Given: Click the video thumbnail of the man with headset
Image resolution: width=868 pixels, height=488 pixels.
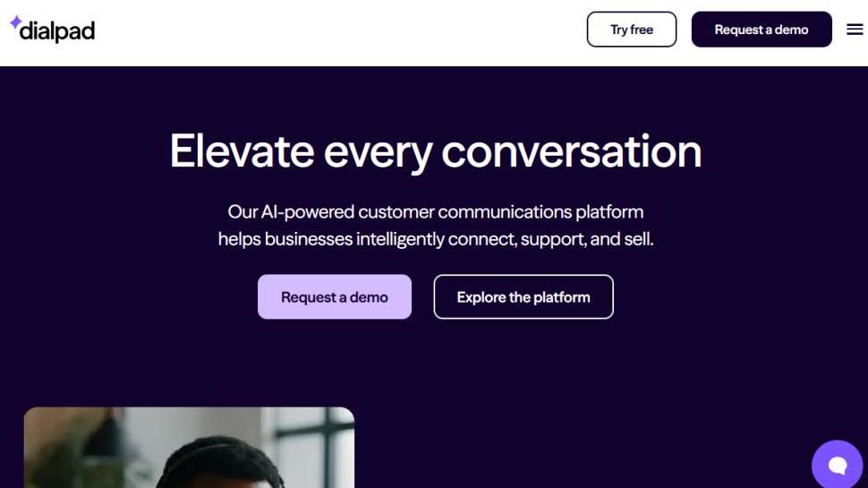Looking at the screenshot, I should 189,448.
